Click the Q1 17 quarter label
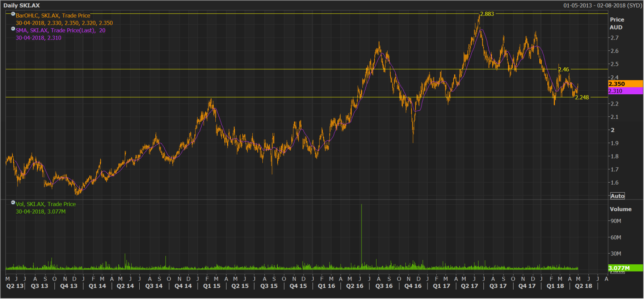This screenshot has width=644, height=299. 442,286
